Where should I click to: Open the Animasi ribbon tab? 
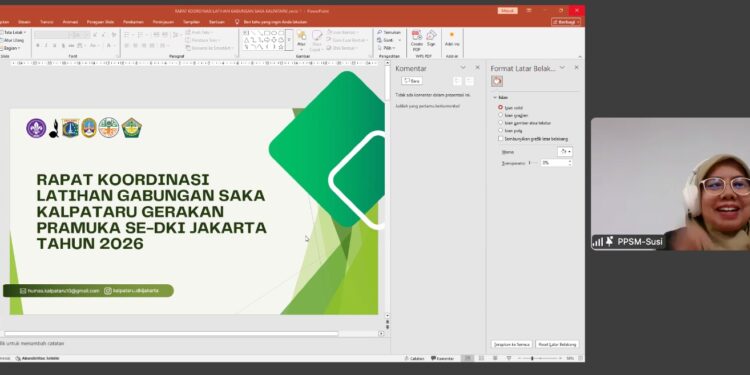70,22
